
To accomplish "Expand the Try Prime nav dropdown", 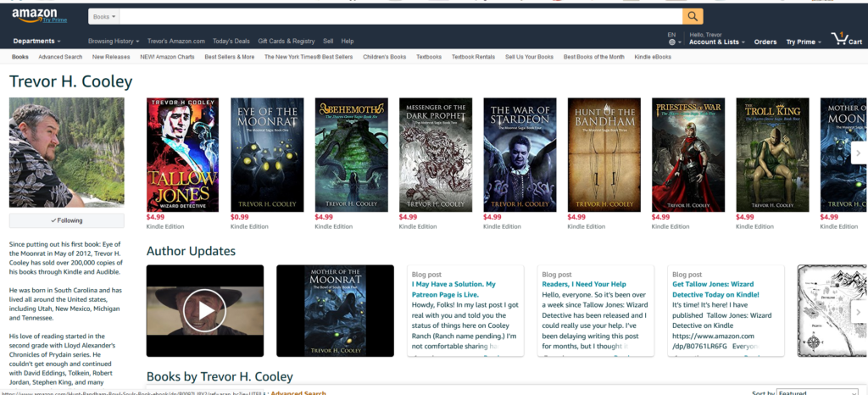I will click(x=804, y=42).
